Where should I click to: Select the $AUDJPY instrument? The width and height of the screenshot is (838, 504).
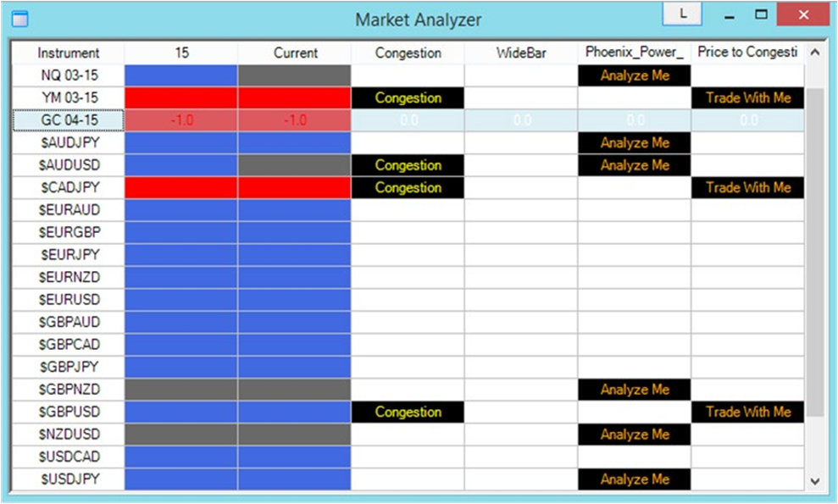pyautogui.click(x=69, y=142)
